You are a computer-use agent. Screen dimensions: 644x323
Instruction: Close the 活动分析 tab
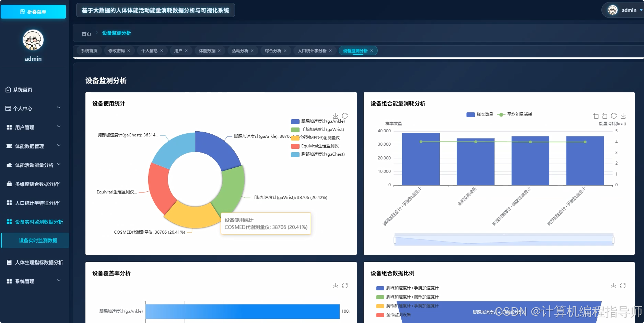(252, 51)
